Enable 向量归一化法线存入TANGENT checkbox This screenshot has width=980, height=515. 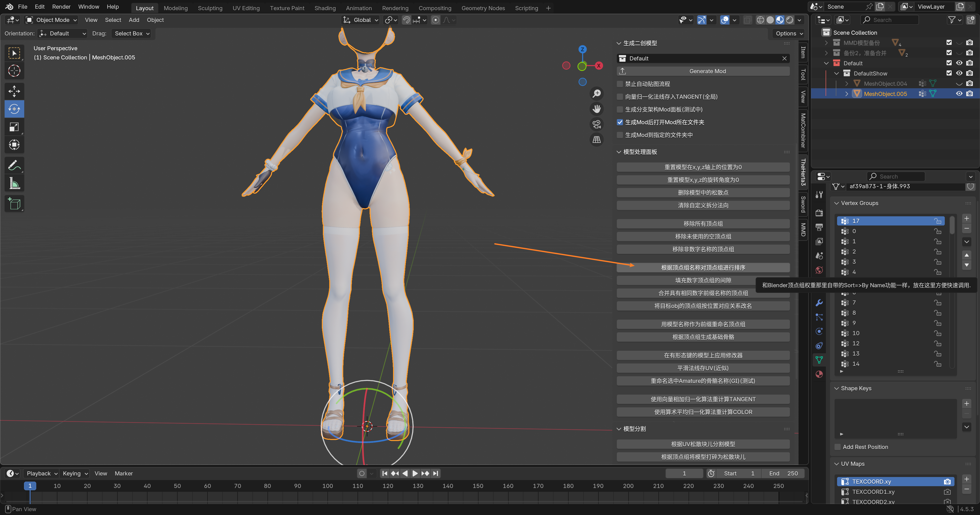(620, 97)
